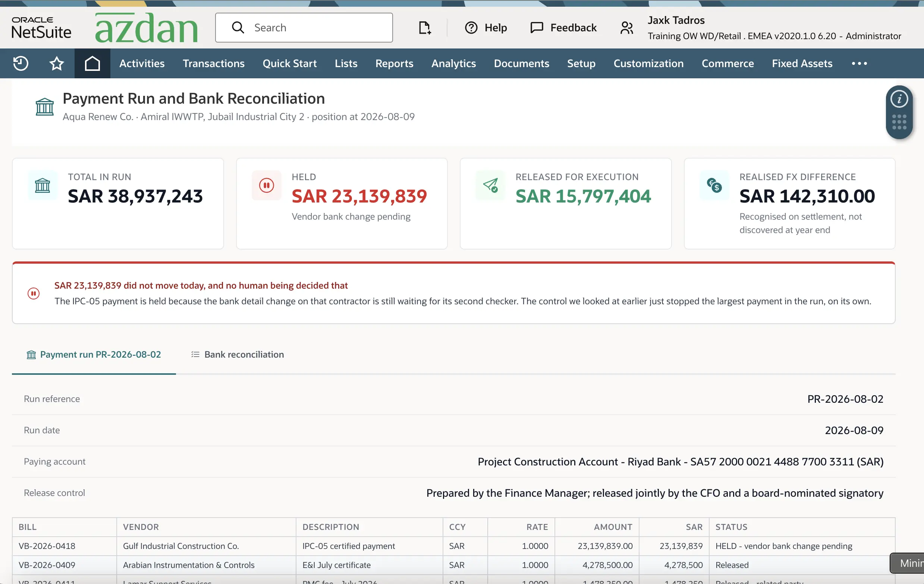The height and width of the screenshot is (584, 924).
Task: Click the Riyad Bank paying account value
Action: click(x=681, y=462)
